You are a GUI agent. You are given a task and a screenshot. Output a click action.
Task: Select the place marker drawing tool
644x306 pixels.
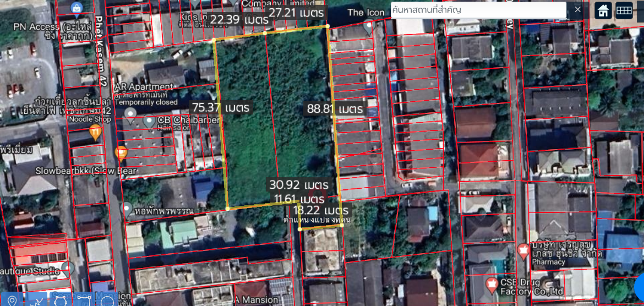(x=12, y=300)
